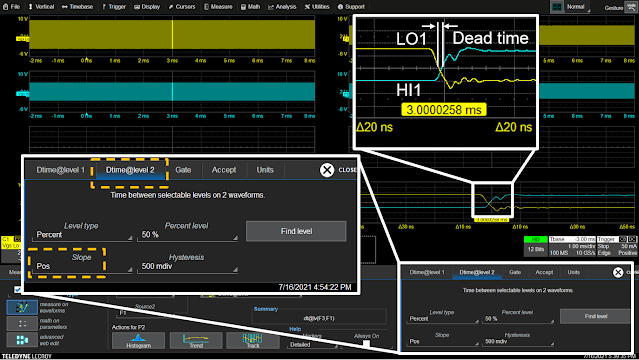Screen dimensions: 639x360
Task: Open the Trigger descriptor box
Action: coord(617,246)
